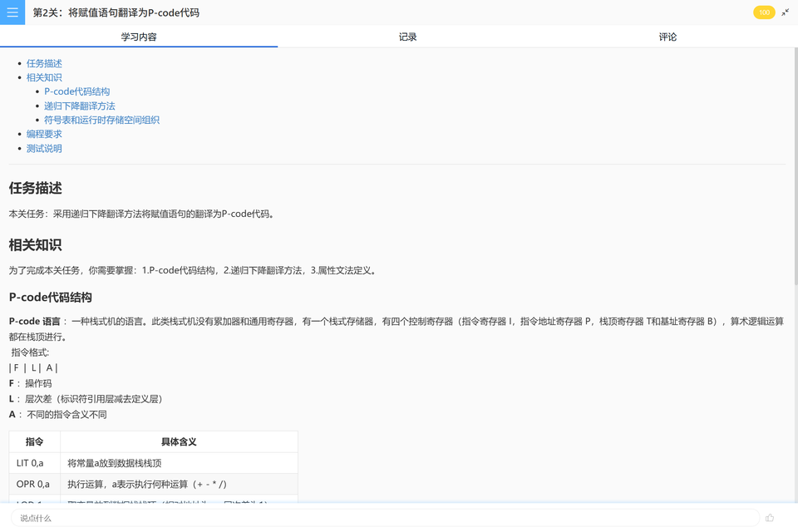Open the P-code代码结构 link
This screenshot has width=798, height=532.
pos(76,91)
